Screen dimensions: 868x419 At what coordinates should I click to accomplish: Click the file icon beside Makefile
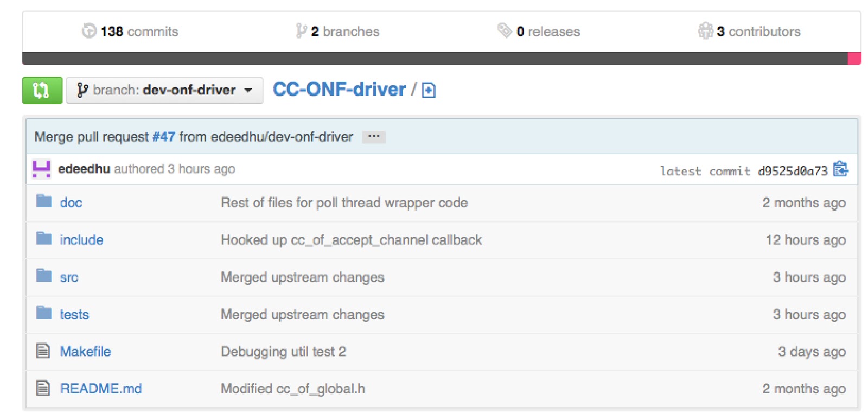43,351
